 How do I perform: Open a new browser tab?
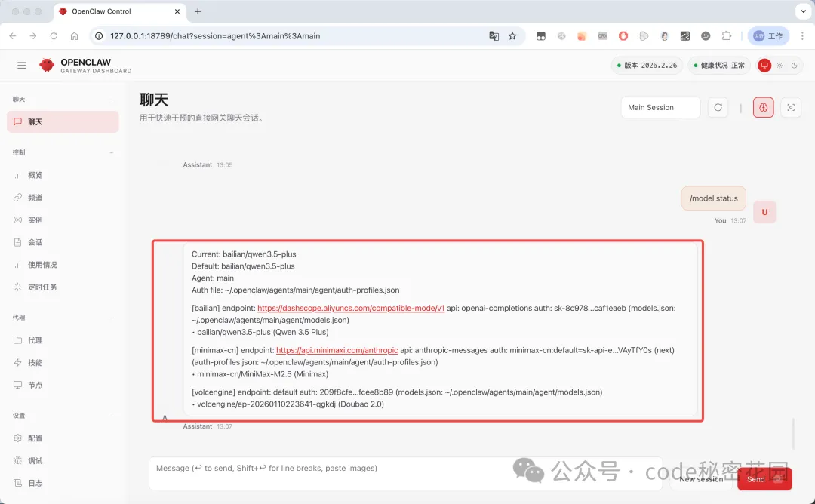pyautogui.click(x=198, y=11)
